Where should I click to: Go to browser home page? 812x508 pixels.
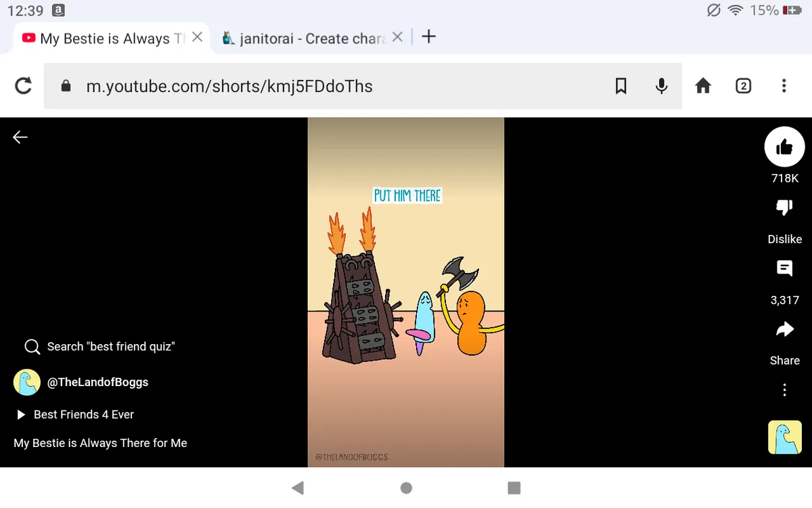coord(703,86)
